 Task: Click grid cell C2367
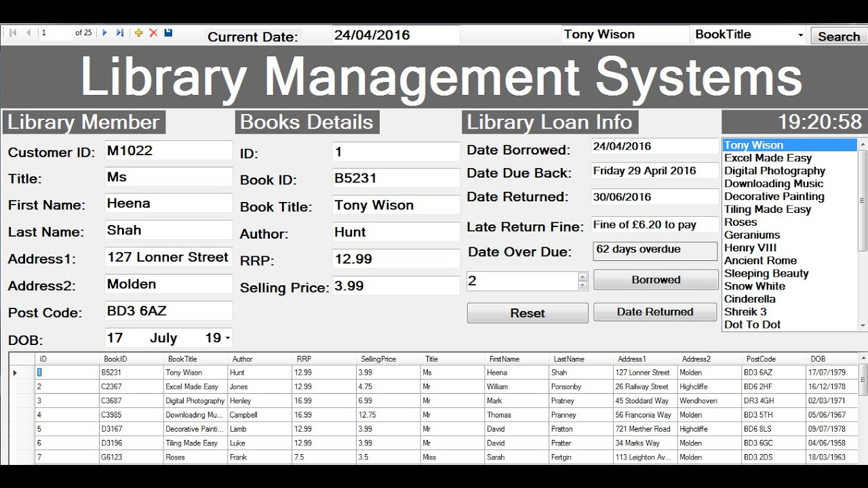(x=132, y=386)
